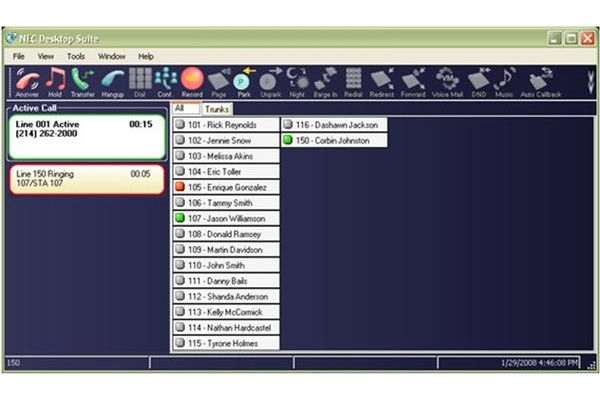Click the Unpark icon
The image size is (600, 400).
pos(271,82)
